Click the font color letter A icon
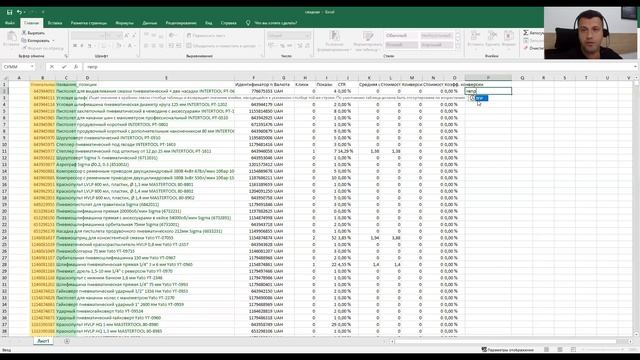 coord(130,46)
